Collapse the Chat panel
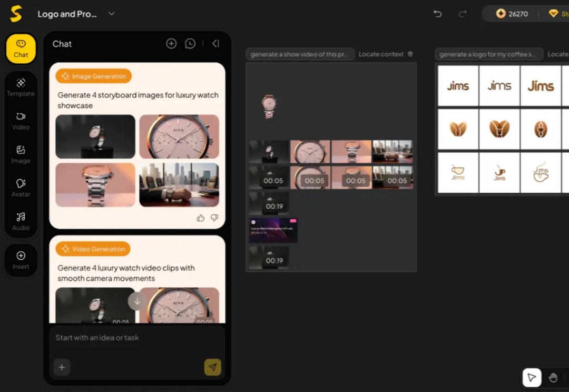This screenshot has width=569, height=392. click(x=215, y=44)
